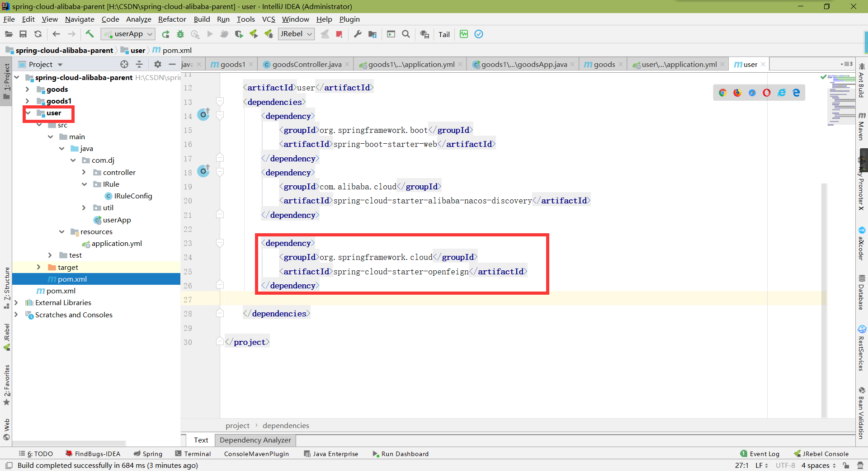Expand the controller package
Screen dimensions: 868x471
click(x=84, y=172)
